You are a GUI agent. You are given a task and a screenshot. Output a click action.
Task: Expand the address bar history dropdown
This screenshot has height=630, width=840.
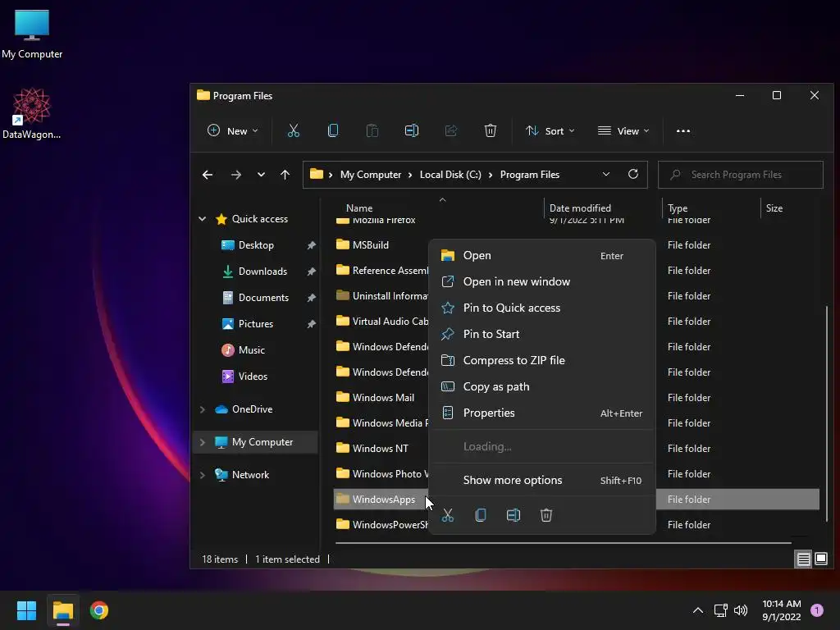[606, 174]
